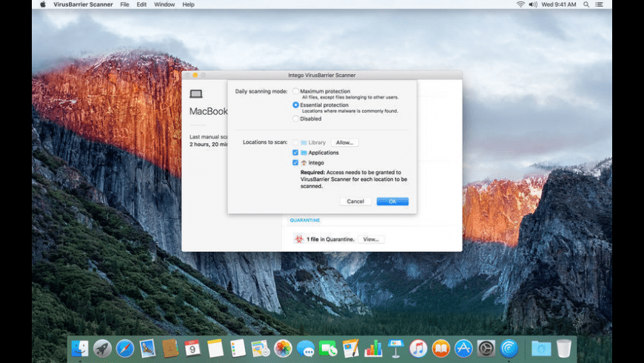Open the Help menu
This screenshot has height=363, width=644.
point(189,4)
